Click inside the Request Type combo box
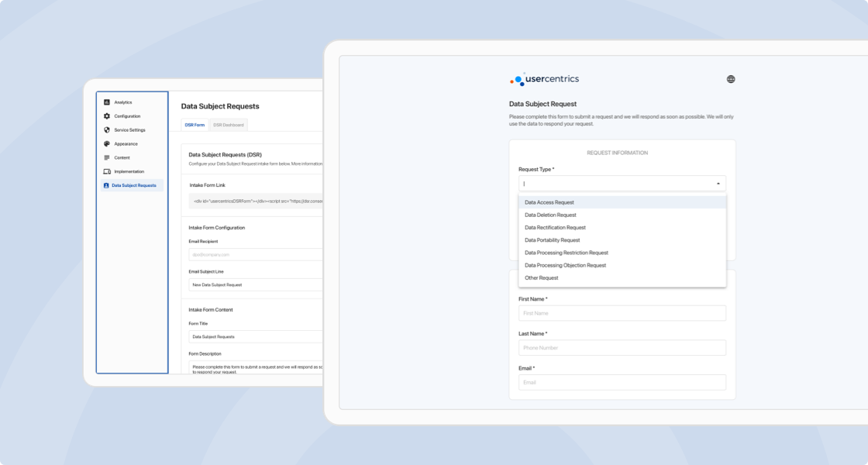 pyautogui.click(x=622, y=184)
